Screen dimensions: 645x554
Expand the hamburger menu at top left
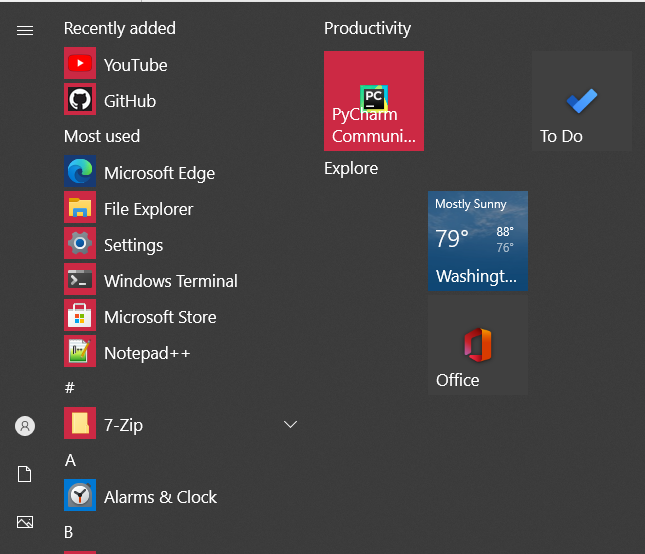coord(25,31)
